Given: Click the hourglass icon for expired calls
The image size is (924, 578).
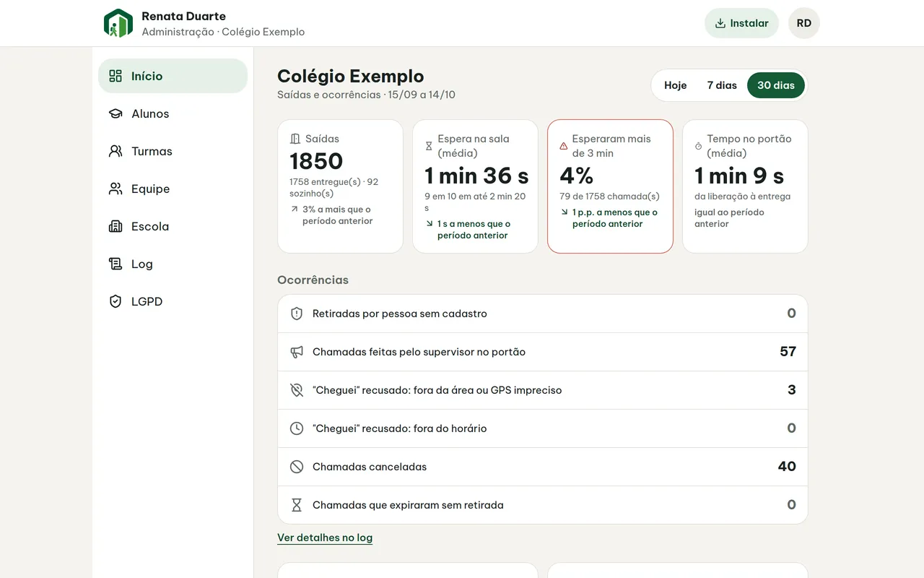Looking at the screenshot, I should click(297, 505).
